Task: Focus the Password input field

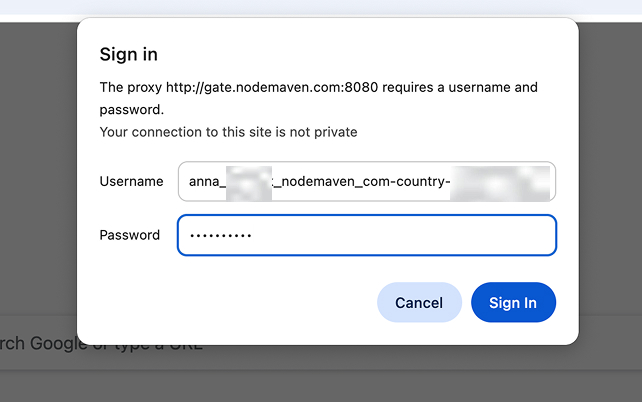Action: coord(366,235)
